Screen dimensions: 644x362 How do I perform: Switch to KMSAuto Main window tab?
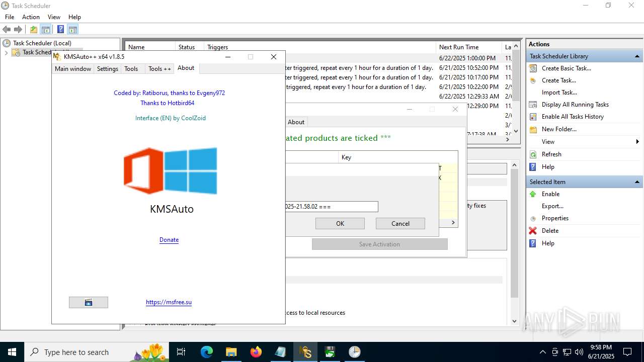coord(73,69)
